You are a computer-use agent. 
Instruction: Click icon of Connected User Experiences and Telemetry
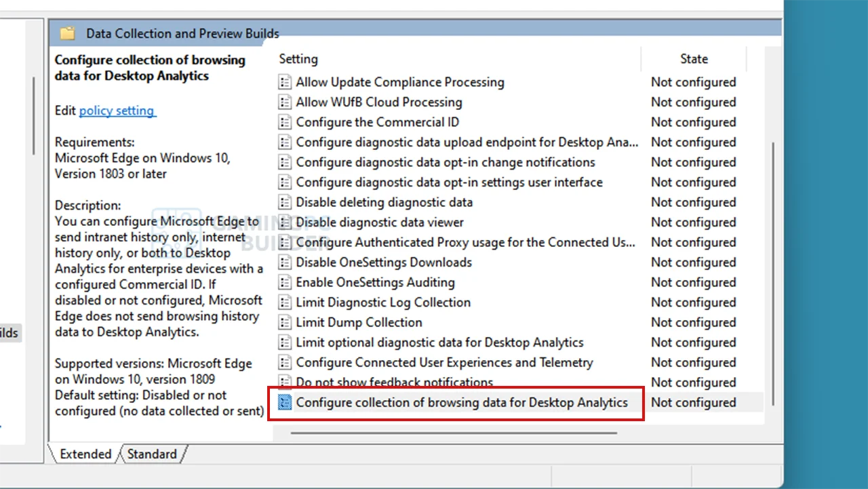(x=285, y=362)
